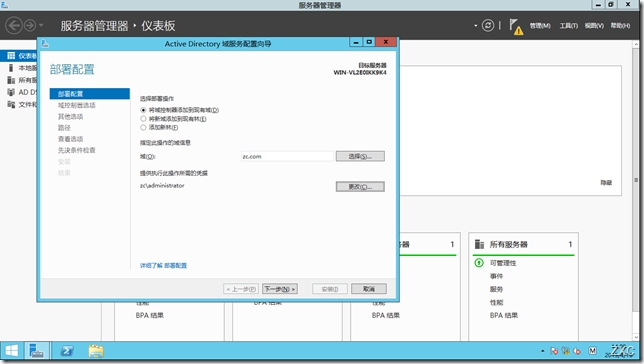Open File Explorer from taskbar
This screenshot has height=364, width=644.
[96, 351]
